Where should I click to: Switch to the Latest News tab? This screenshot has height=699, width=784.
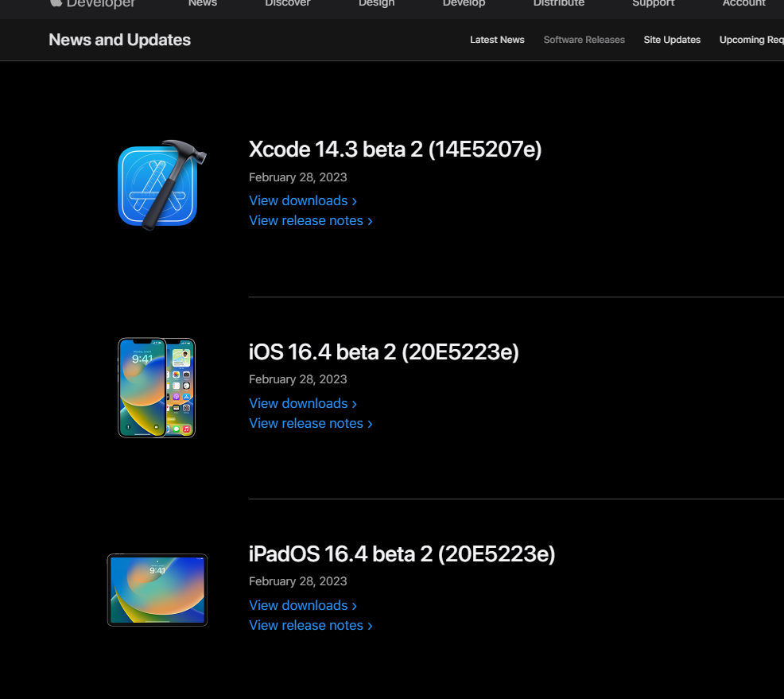point(497,40)
